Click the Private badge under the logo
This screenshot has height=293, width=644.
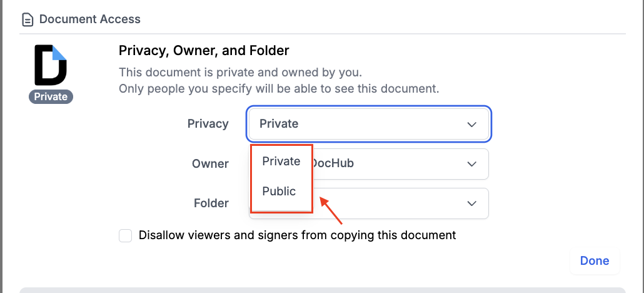click(51, 97)
